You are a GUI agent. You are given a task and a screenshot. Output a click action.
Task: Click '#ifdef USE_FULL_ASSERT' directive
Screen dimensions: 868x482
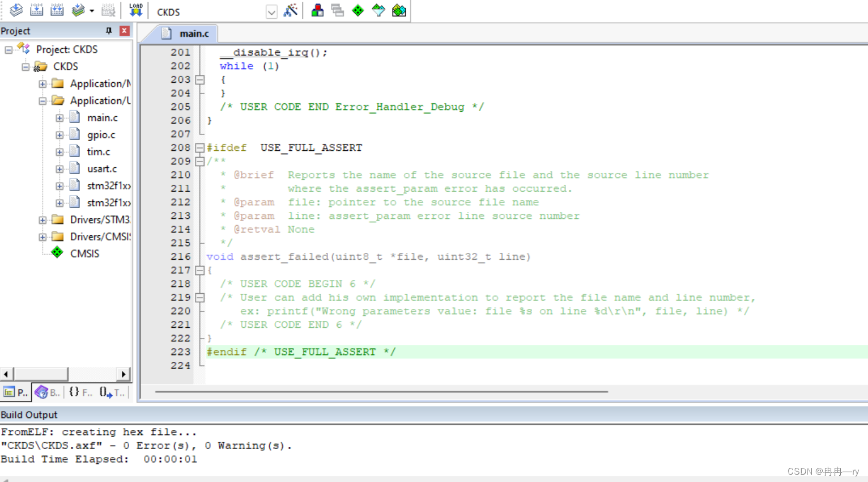(284, 148)
